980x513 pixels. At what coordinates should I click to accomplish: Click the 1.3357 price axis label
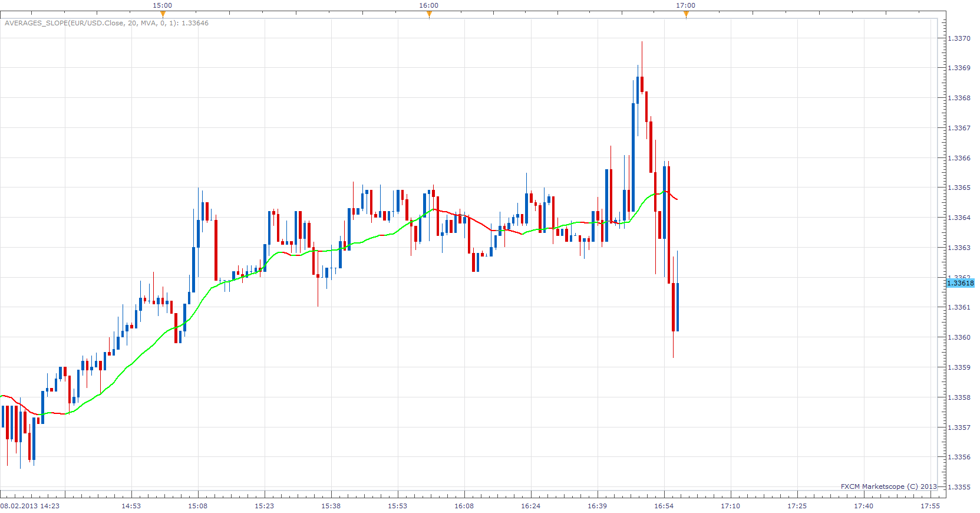(x=959, y=427)
